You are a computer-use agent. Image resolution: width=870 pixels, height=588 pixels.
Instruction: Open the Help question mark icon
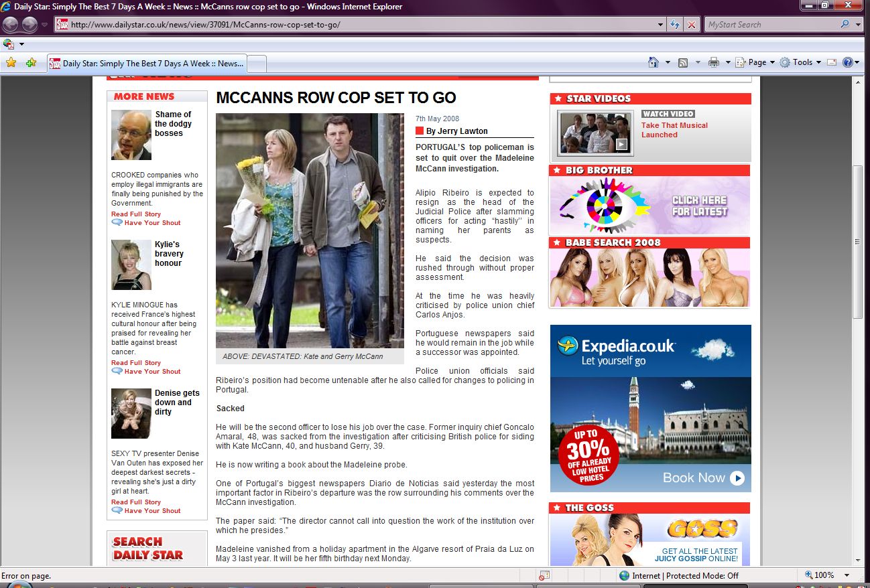click(848, 62)
